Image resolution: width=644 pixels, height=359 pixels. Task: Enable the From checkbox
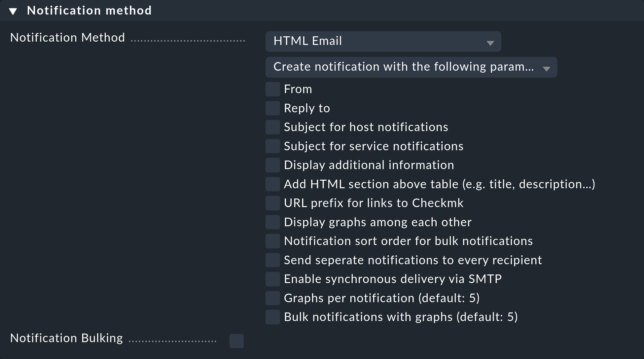click(272, 89)
